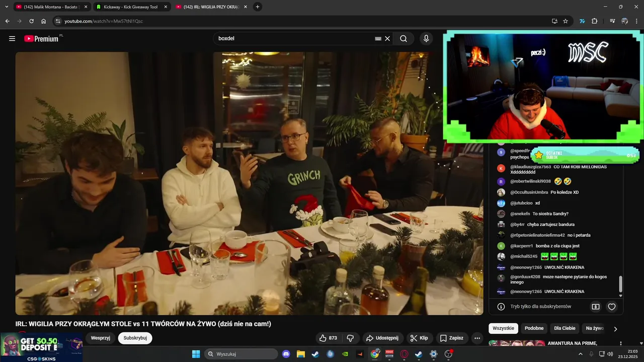This screenshot has width=644, height=362.
Task: Start voice search with microphone
Action: pyautogui.click(x=426, y=38)
